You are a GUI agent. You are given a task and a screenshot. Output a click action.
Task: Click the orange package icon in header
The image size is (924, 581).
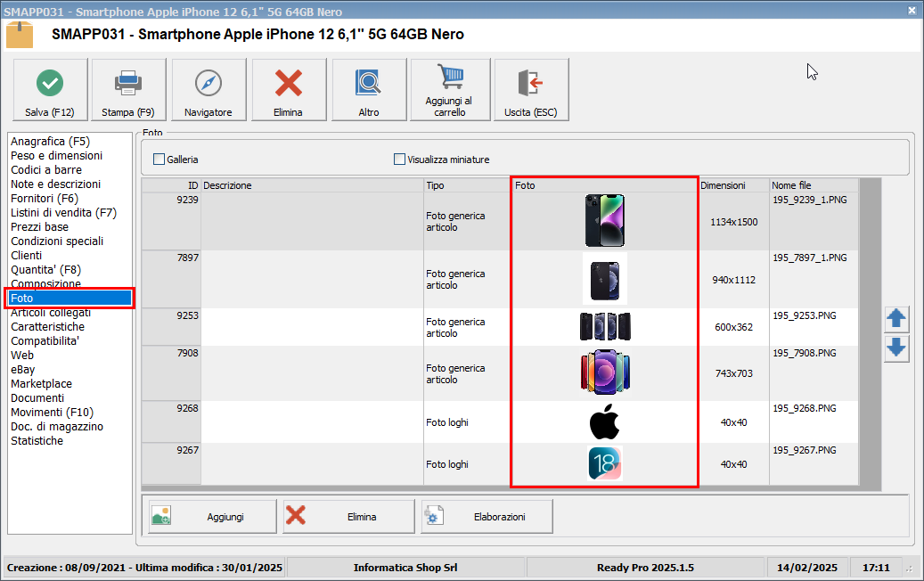click(x=20, y=34)
